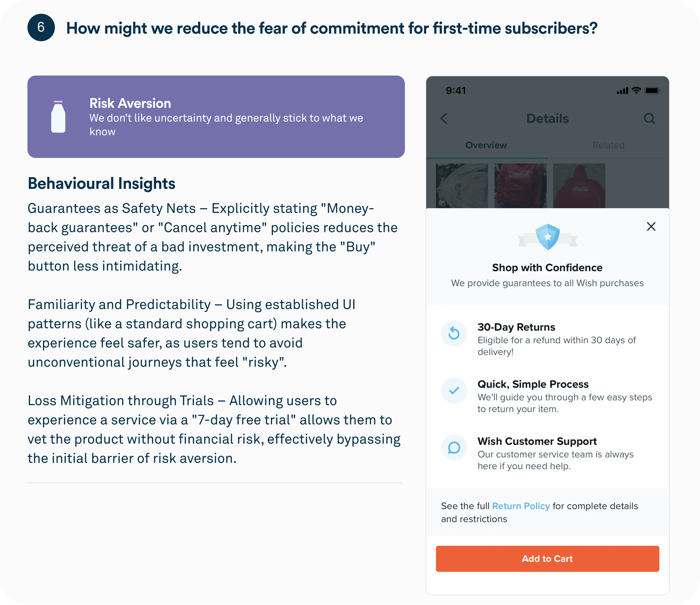700x605 pixels.
Task: Close the Shop with Confidence sheet
Action: pos(651,226)
